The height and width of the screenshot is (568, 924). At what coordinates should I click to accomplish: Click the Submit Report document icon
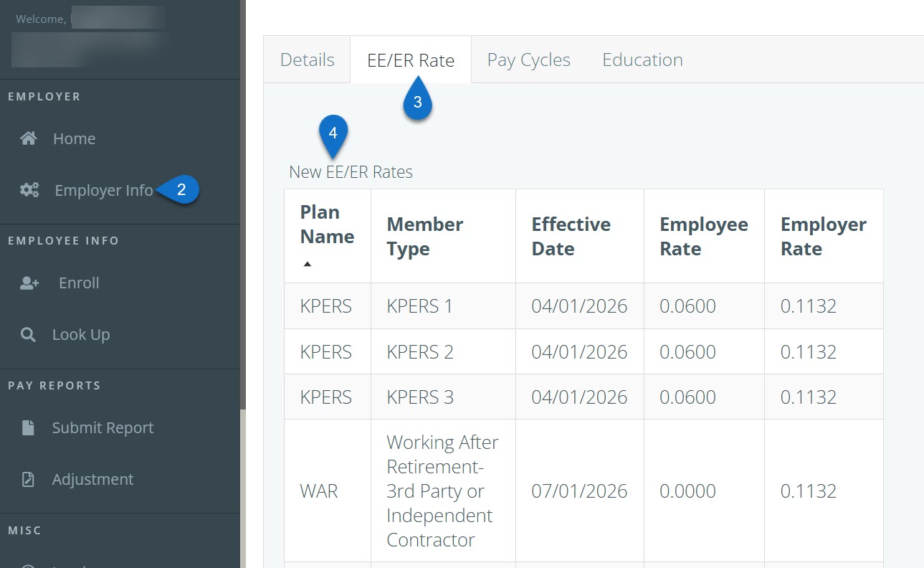(x=28, y=427)
